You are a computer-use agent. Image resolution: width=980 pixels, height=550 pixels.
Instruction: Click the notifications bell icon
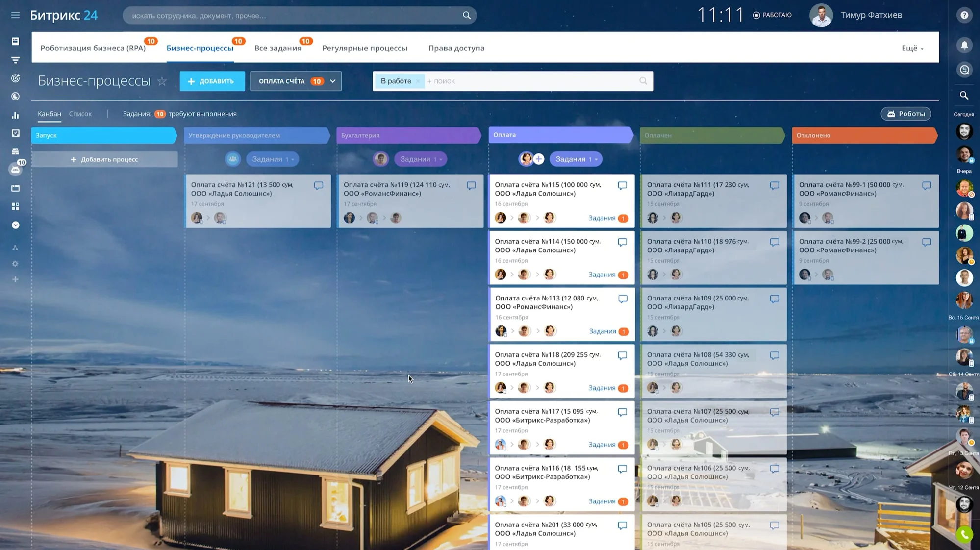click(964, 45)
